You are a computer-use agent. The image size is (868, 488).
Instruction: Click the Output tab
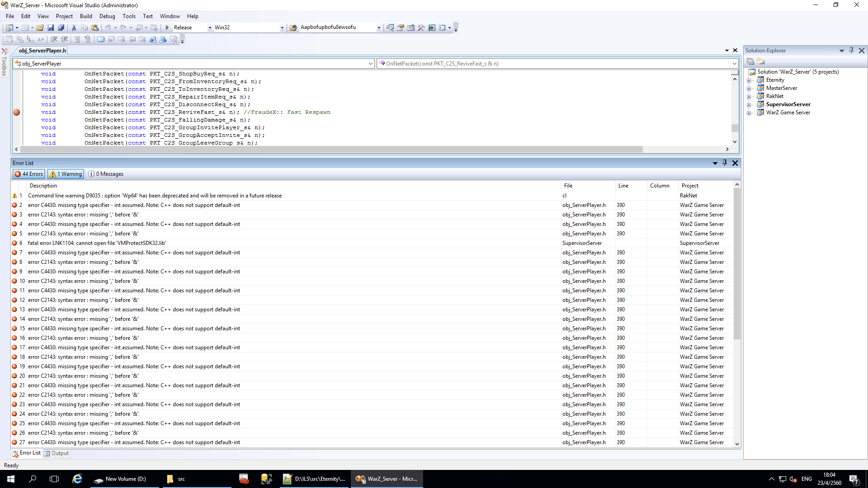(x=60, y=453)
